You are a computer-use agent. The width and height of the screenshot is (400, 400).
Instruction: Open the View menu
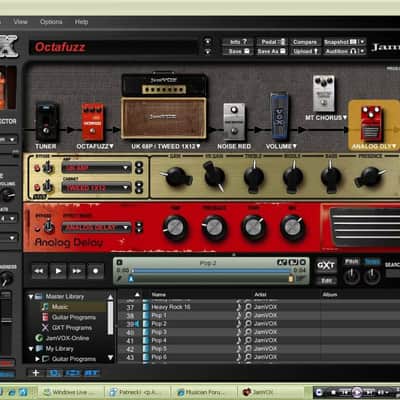[20, 22]
